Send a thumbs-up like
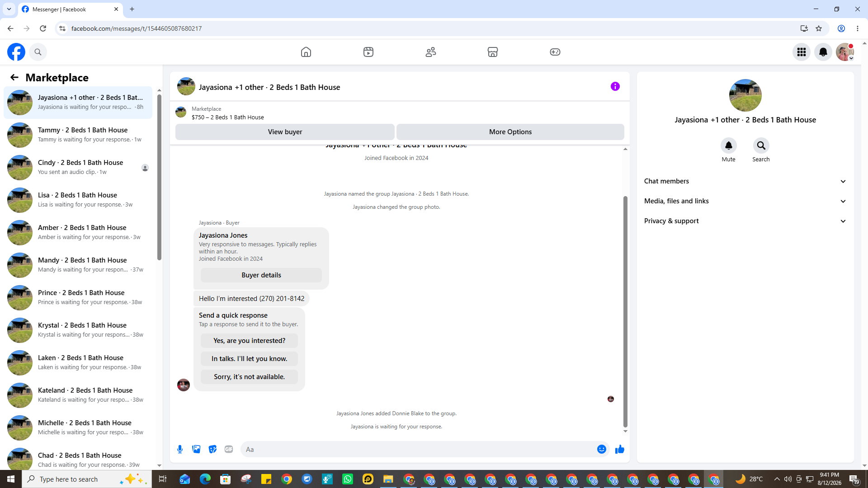Image resolution: width=868 pixels, height=488 pixels. tap(620, 449)
